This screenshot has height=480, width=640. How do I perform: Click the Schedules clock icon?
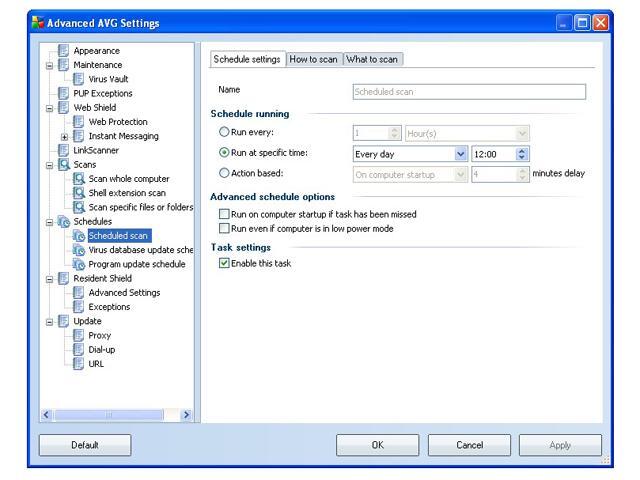point(64,222)
